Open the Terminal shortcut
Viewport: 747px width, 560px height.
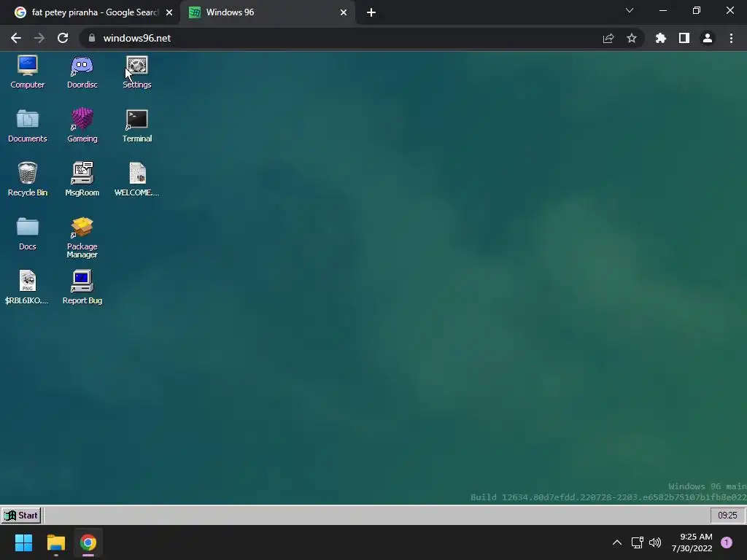point(136,125)
